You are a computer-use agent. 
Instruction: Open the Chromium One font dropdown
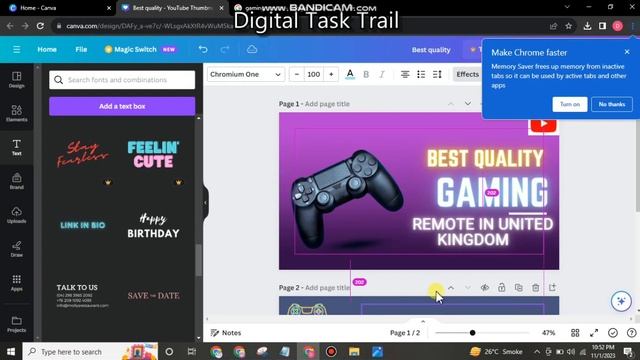[x=245, y=74]
